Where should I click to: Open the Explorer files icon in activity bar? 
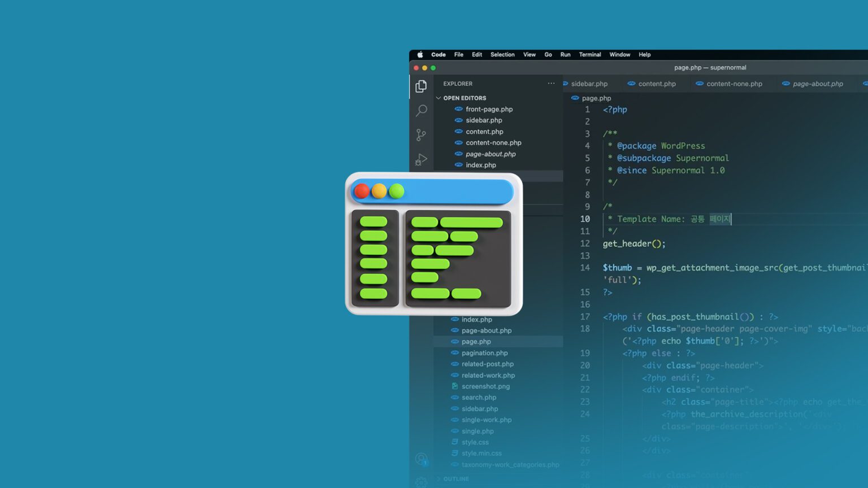[x=421, y=86]
